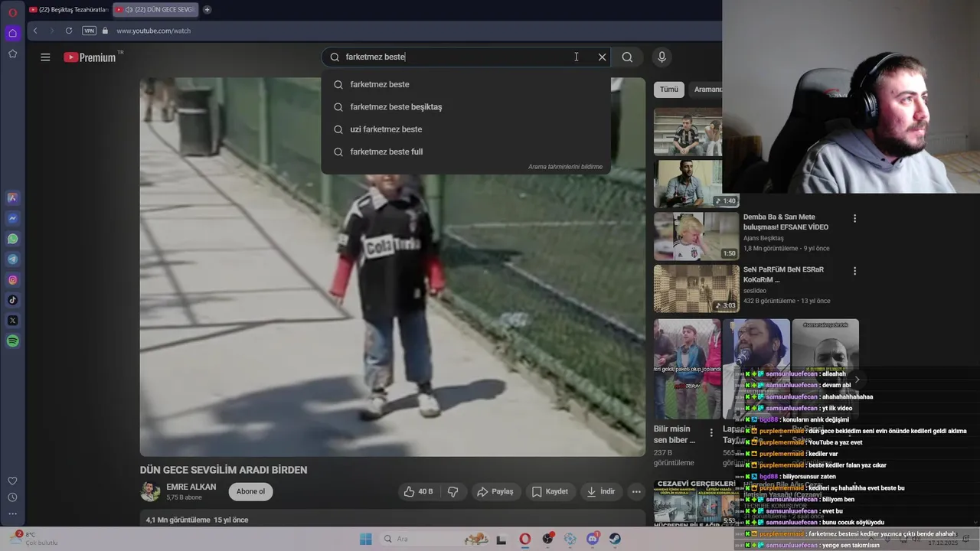Open 'SeN PaRFüM BeN ESRaR KoKaRıM' video title
Screen dimensions: 980x551
783,274
